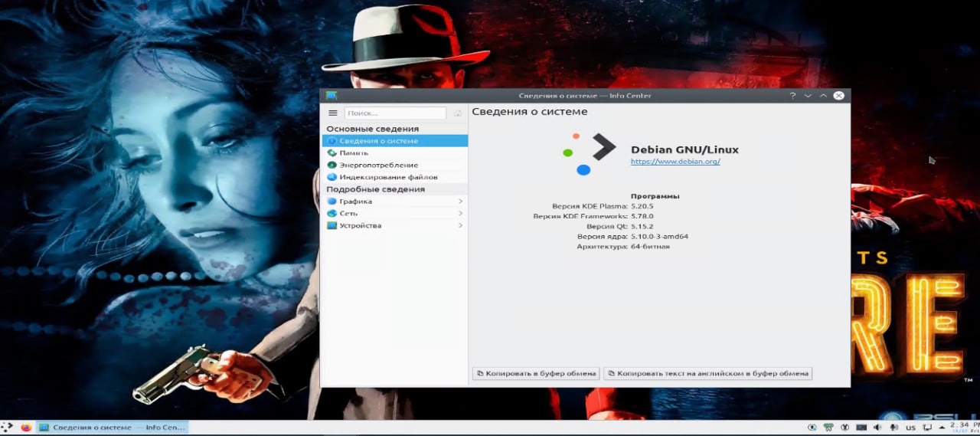Click the green network tray icon
Screen dimensions: 980x436
pyautogui.click(x=828, y=428)
